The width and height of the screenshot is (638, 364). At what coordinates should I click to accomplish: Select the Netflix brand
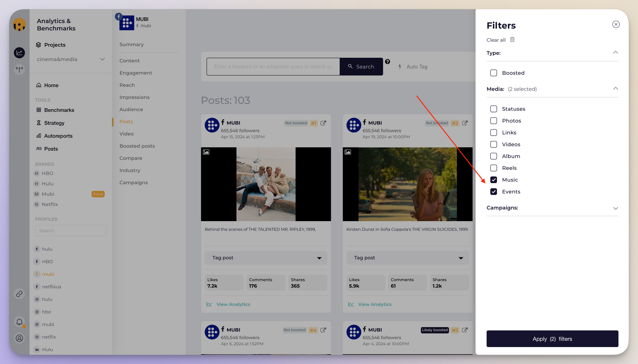tap(46, 204)
